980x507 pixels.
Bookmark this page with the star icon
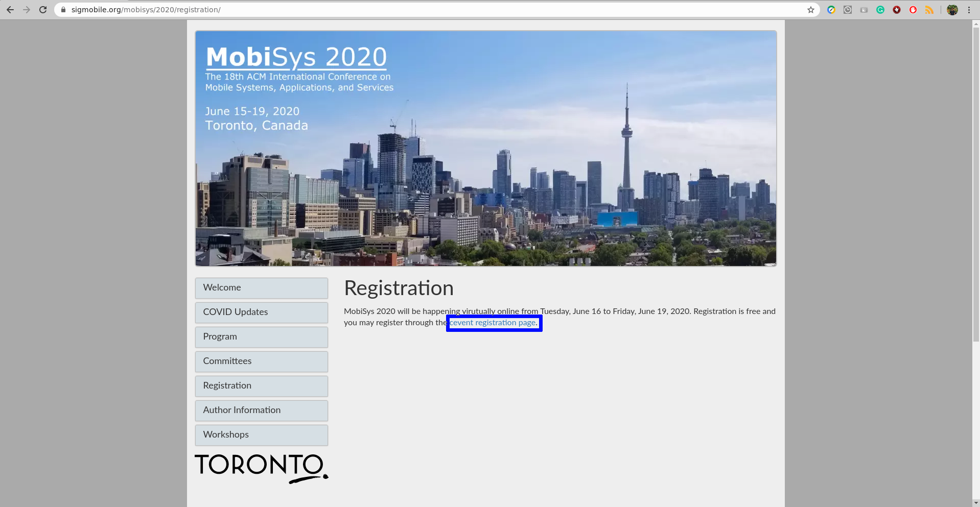point(810,10)
